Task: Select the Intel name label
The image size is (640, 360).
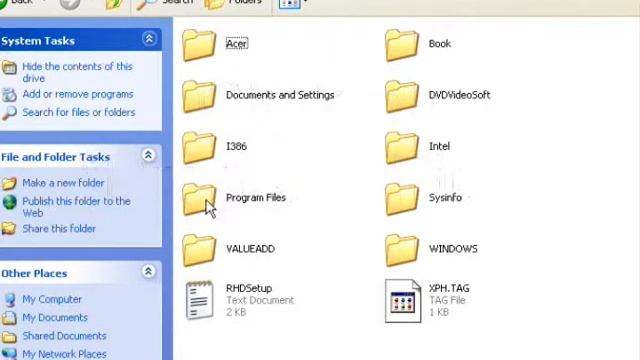Action: pos(439,146)
